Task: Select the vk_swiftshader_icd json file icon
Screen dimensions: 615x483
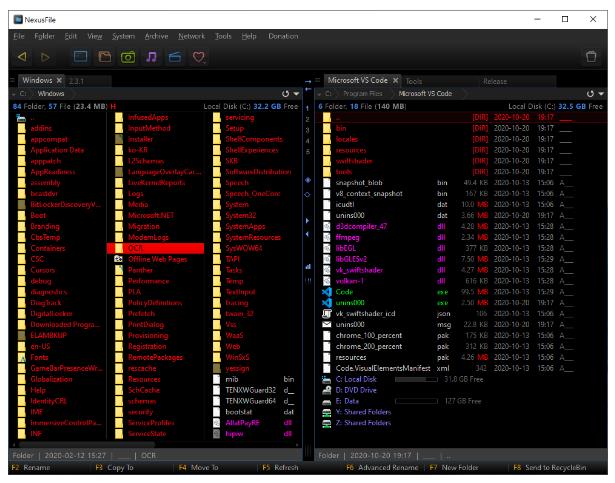Action: click(x=327, y=314)
